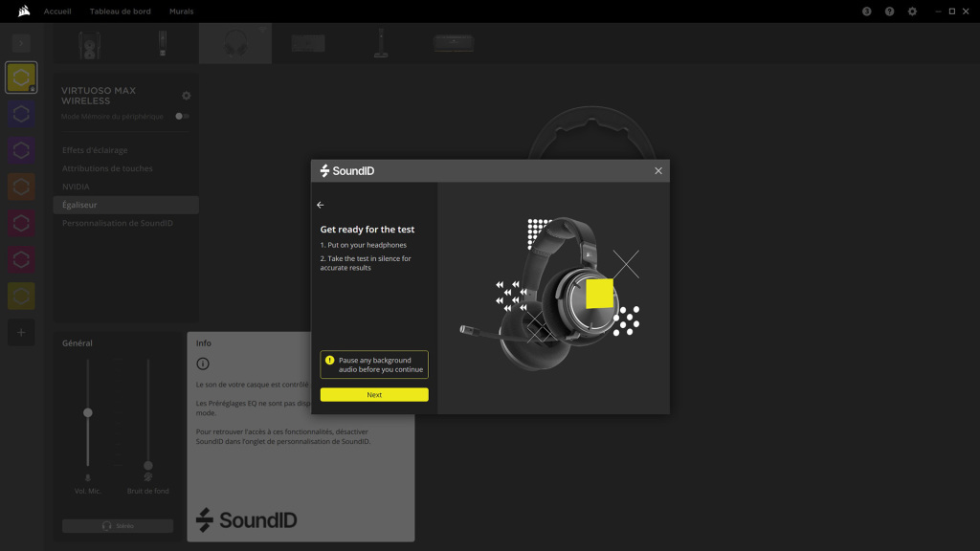The height and width of the screenshot is (551, 980).
Task: Select the orange profile tile
Action: [21, 187]
